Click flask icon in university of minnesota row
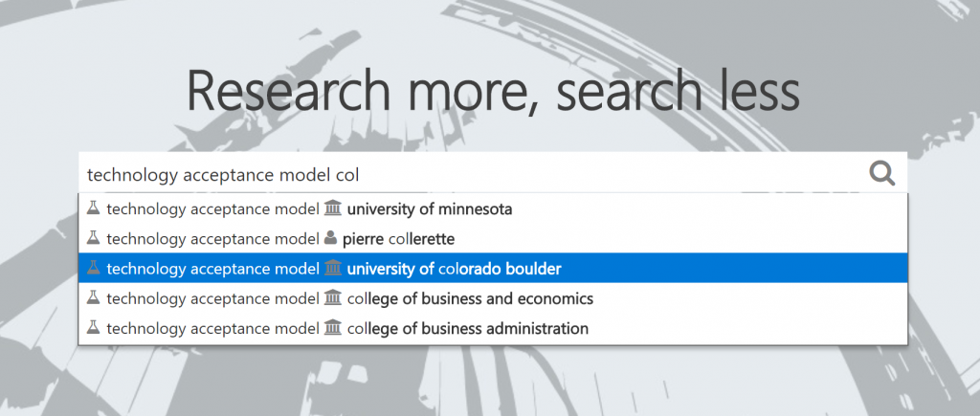980x416 pixels. [x=94, y=208]
